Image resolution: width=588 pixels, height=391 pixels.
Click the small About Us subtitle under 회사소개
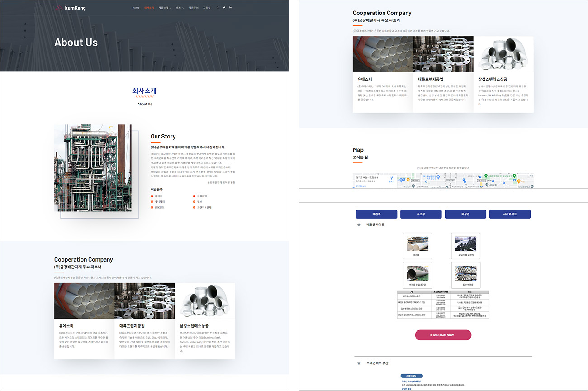[x=145, y=104]
